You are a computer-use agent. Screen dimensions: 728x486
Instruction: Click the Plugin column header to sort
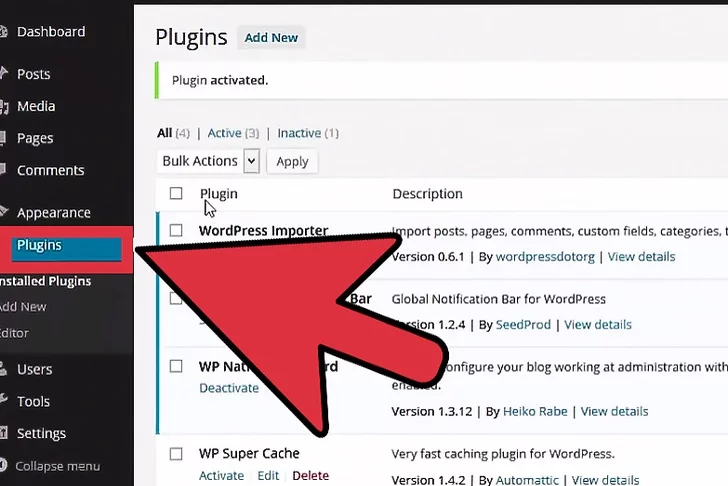(218, 194)
